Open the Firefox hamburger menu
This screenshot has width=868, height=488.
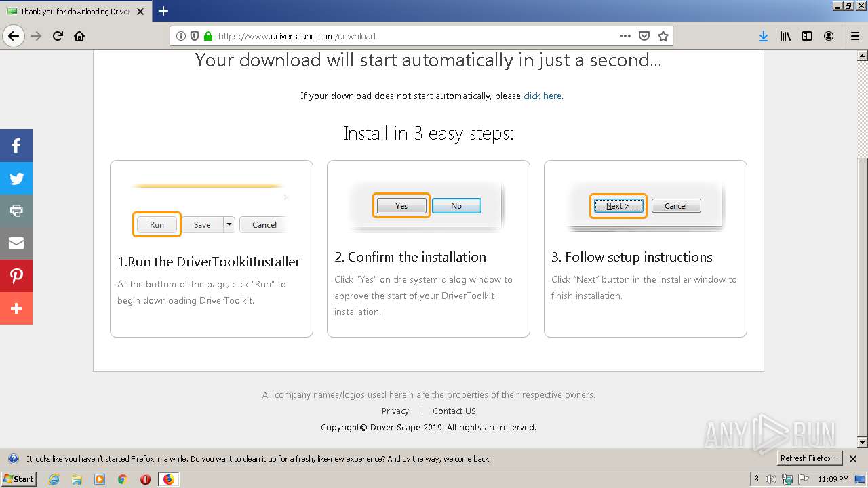(x=854, y=36)
